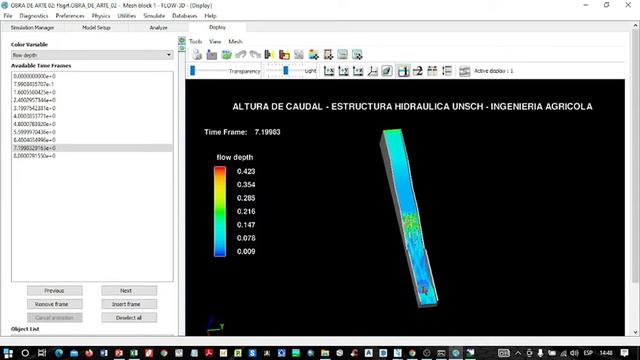
Task: Click the tiled multi-view layout icon
Action: point(432,71)
